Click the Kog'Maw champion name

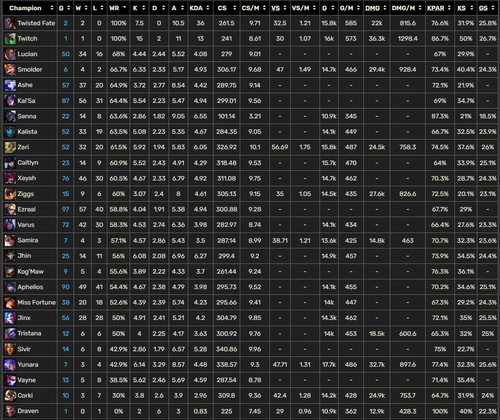click(30, 272)
